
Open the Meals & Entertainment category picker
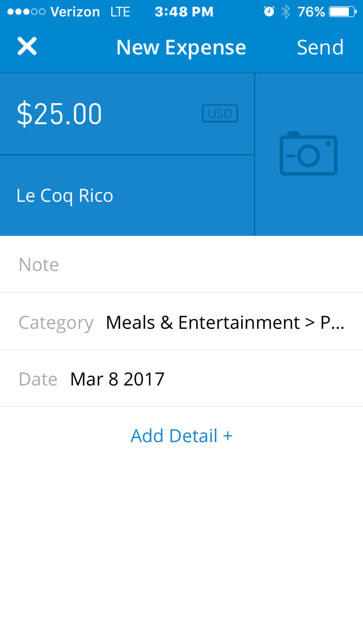click(225, 322)
